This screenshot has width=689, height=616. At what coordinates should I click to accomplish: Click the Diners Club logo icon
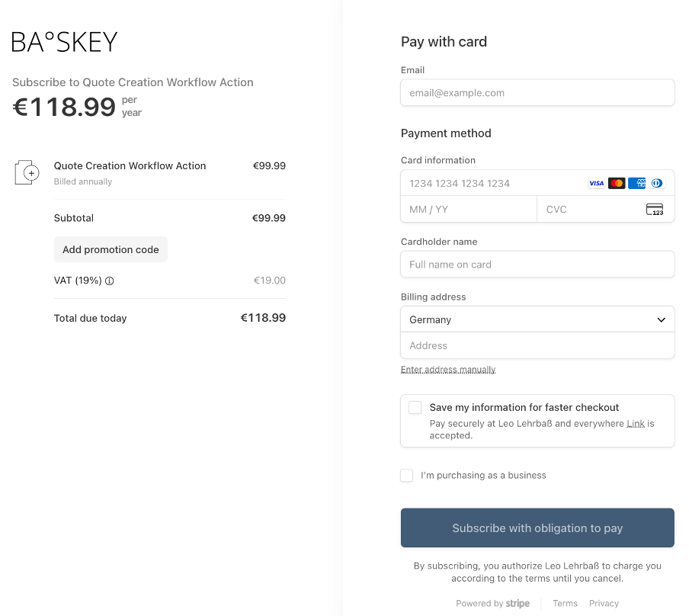point(657,183)
